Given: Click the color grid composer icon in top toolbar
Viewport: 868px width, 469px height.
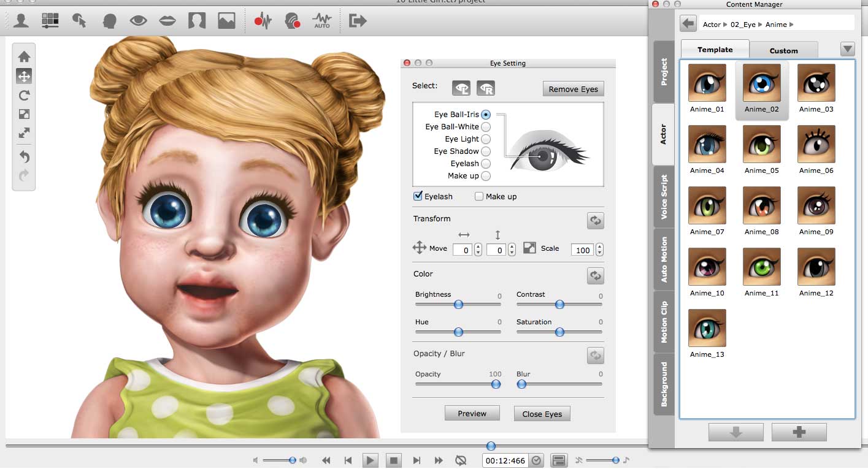Looking at the screenshot, I should pos(50,21).
